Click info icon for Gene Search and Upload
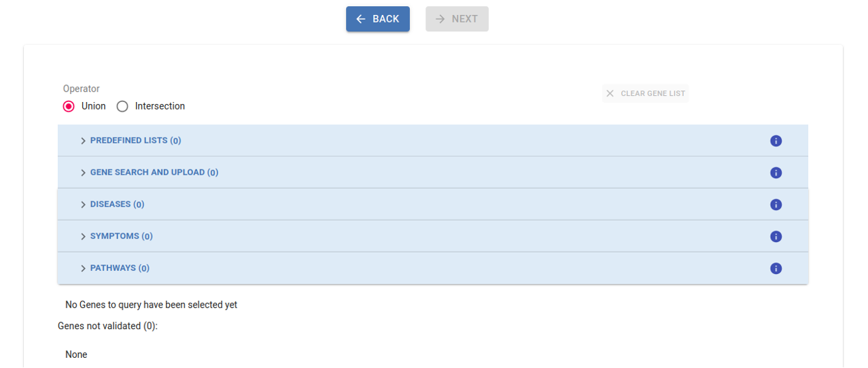The width and height of the screenshot is (868, 368). 776,173
